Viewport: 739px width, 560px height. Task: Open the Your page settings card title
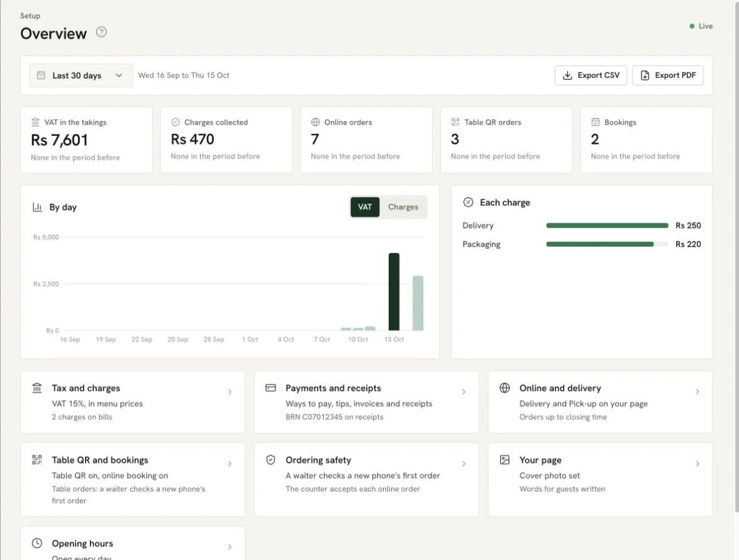[x=540, y=460]
